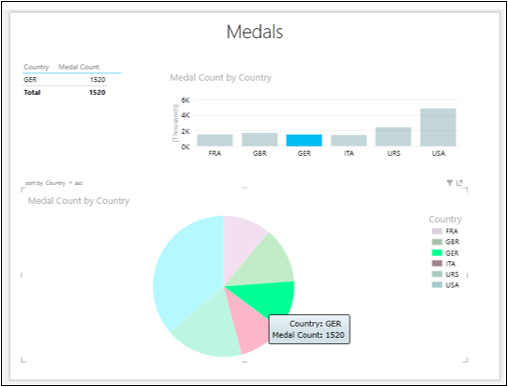
Task: Select the GER row in the table
Action: click(65, 79)
